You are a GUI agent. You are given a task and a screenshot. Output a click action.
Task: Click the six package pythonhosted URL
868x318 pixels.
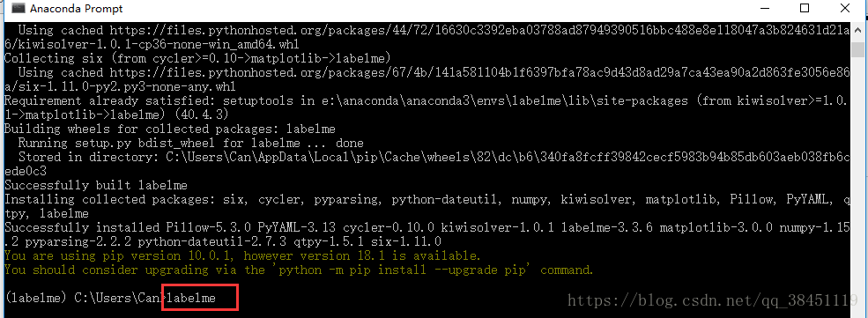coord(427,79)
